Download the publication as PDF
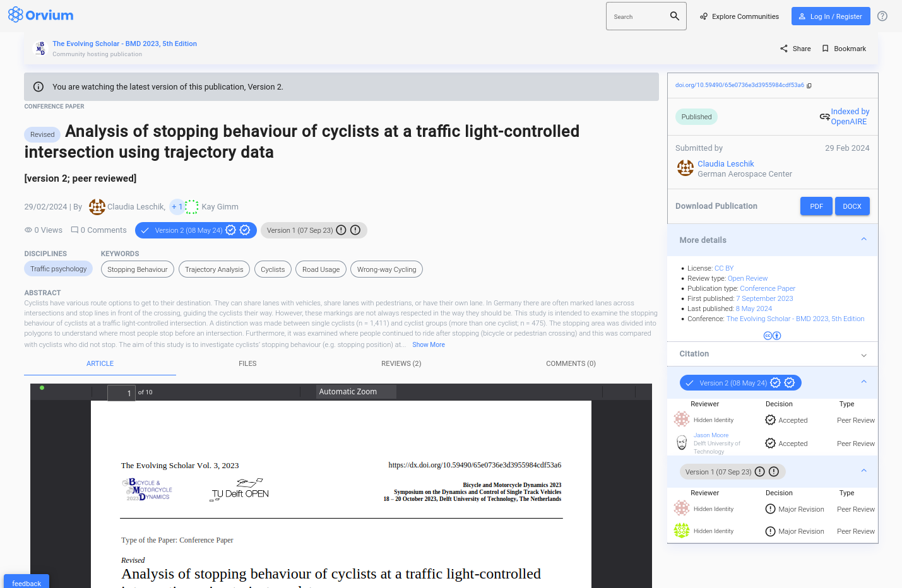The width and height of the screenshot is (902, 588). [x=816, y=206]
